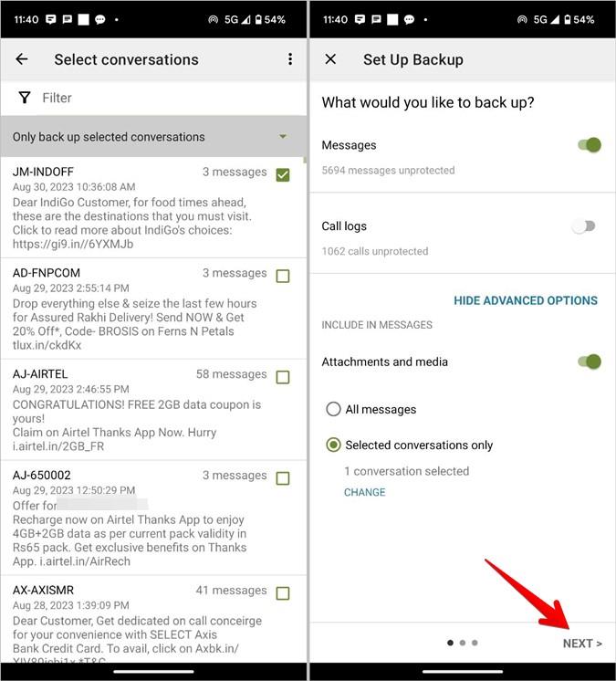Check the AX-AXISMR conversation checkbox
This screenshot has height=681, width=616.
click(x=283, y=592)
